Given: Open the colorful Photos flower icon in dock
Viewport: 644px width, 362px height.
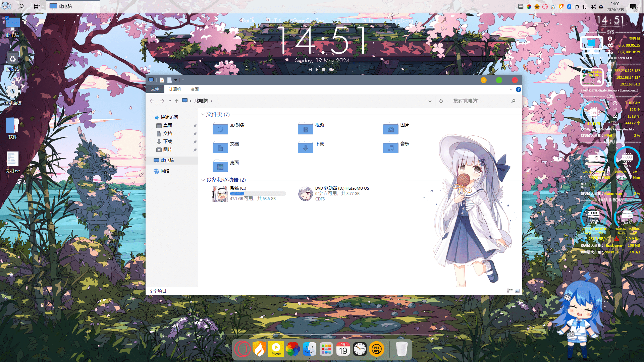Looking at the screenshot, I should point(293,349).
